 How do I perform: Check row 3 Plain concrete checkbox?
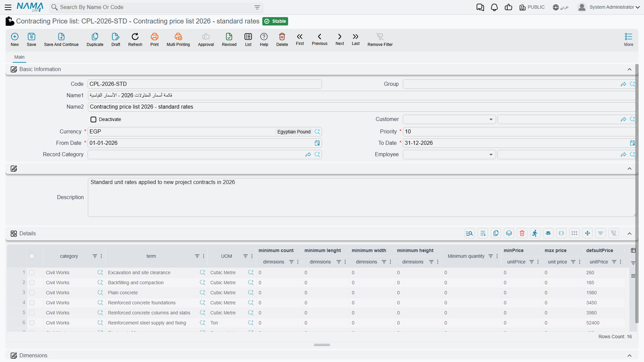[x=32, y=293]
